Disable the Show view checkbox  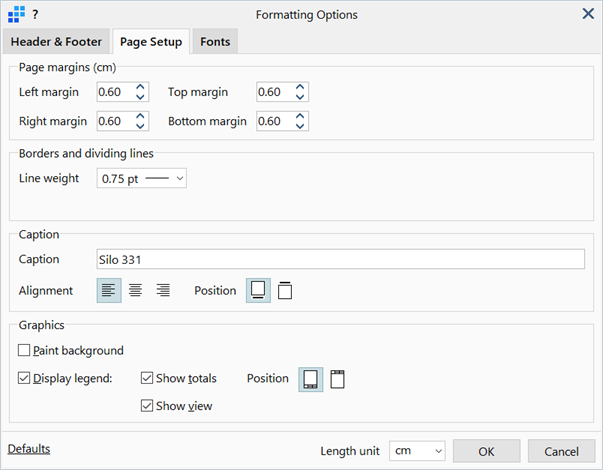[x=147, y=406]
